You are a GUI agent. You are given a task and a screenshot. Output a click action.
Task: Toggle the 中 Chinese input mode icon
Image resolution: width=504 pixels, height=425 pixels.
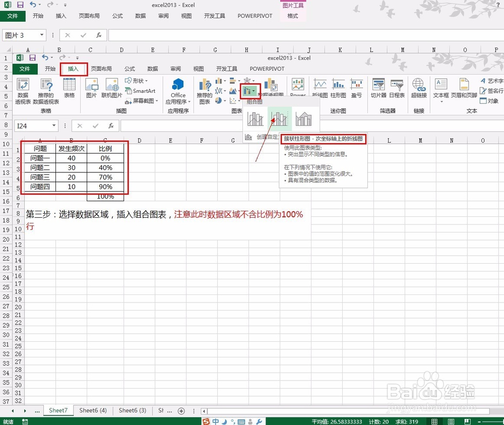[x=215, y=421]
